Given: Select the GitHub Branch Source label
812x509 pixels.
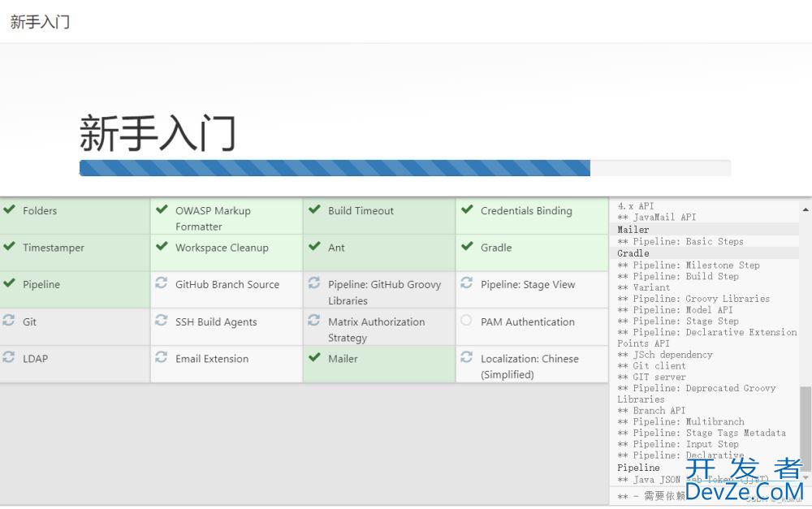Looking at the screenshot, I should [x=227, y=285].
